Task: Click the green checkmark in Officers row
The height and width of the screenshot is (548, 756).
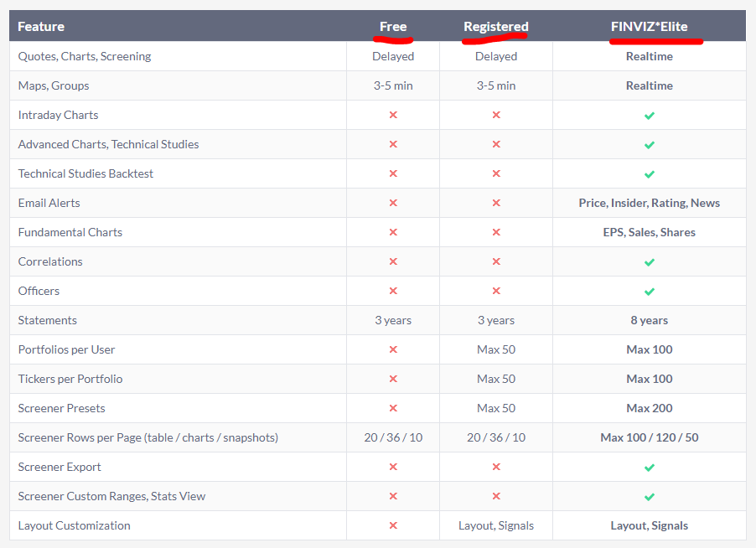Action: point(650,292)
